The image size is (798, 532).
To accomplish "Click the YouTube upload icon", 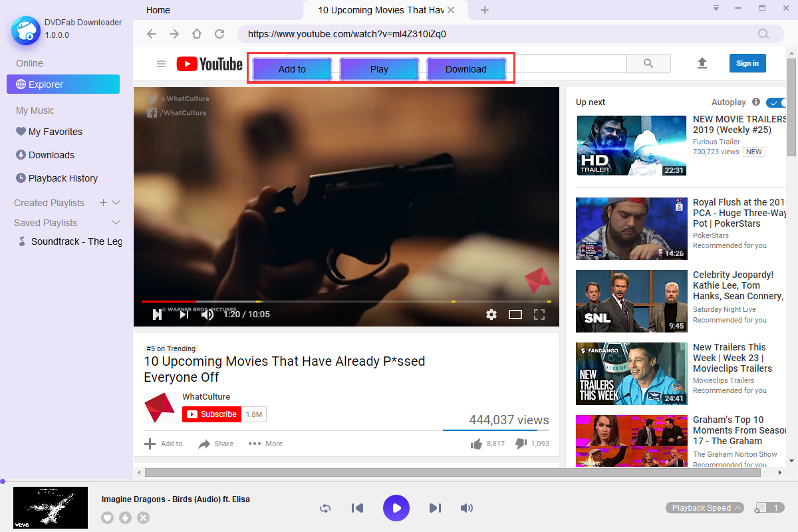I will pyautogui.click(x=702, y=64).
